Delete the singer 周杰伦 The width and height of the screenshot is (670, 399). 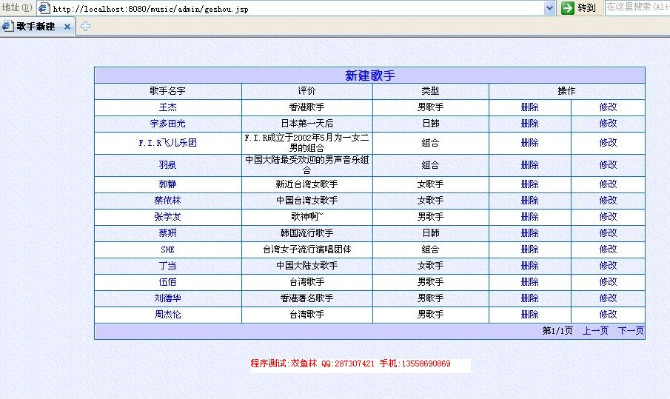529,314
